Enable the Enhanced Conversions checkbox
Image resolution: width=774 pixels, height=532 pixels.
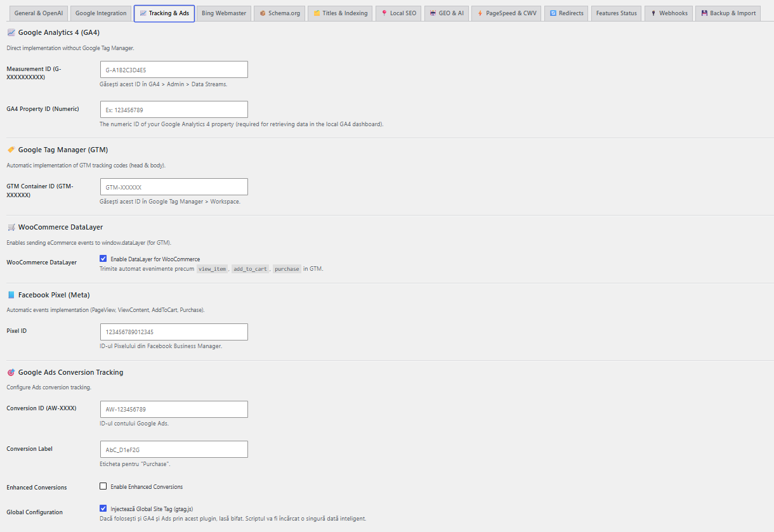(x=103, y=486)
